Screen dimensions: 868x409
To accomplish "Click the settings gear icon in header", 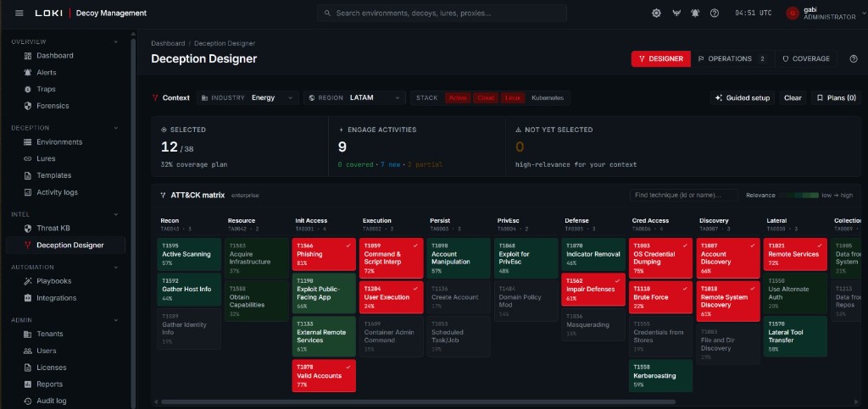I will [656, 13].
